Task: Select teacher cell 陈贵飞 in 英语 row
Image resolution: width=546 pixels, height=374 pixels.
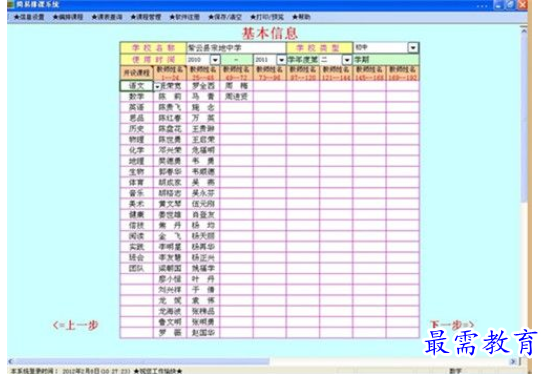Action: click(x=170, y=107)
